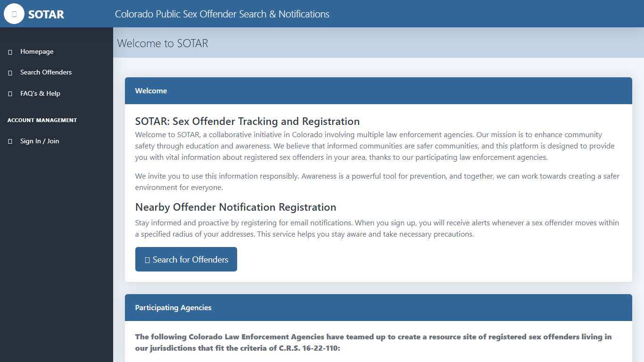644x362 pixels.
Task: Click the SOTAR brand name text
Action: point(46,14)
